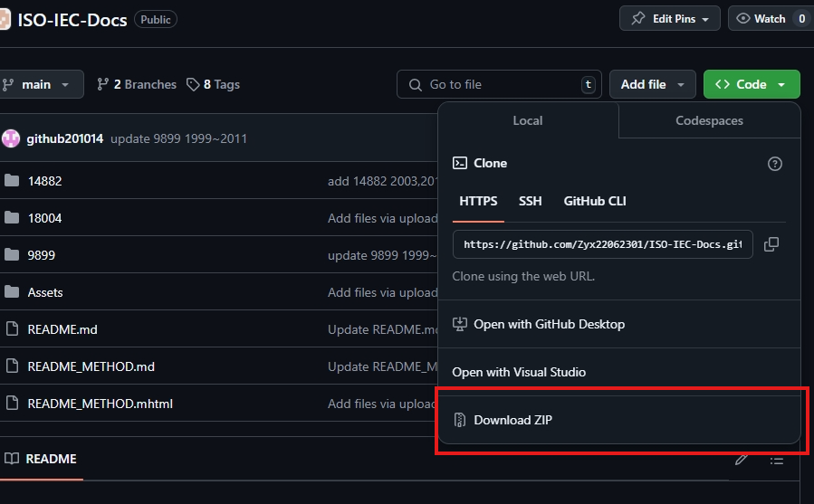Screen dimensions: 814x504
Task: Choose Open with Visual Studio
Action: (619, 372)
